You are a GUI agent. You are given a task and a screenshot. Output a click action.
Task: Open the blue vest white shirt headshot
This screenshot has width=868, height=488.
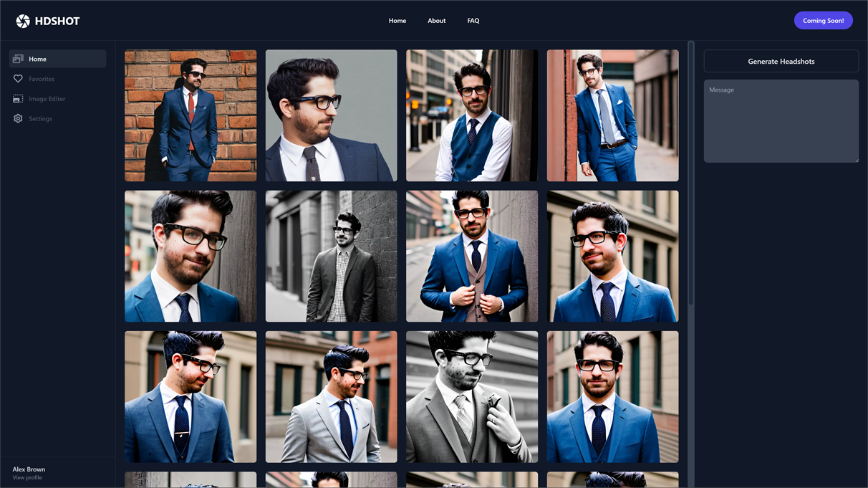coord(472,115)
